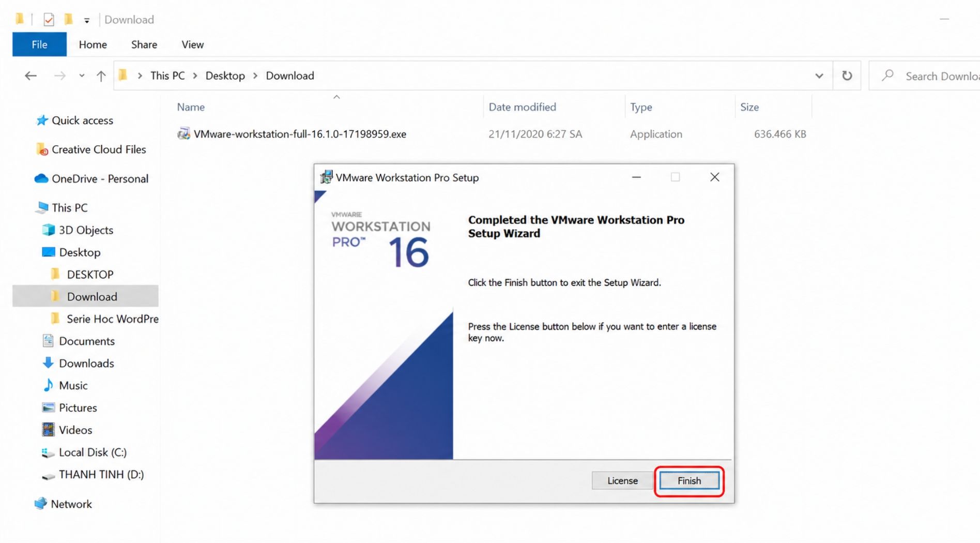980x543 pixels.
Task: Open 3D Objects in sidebar
Action: 86,230
